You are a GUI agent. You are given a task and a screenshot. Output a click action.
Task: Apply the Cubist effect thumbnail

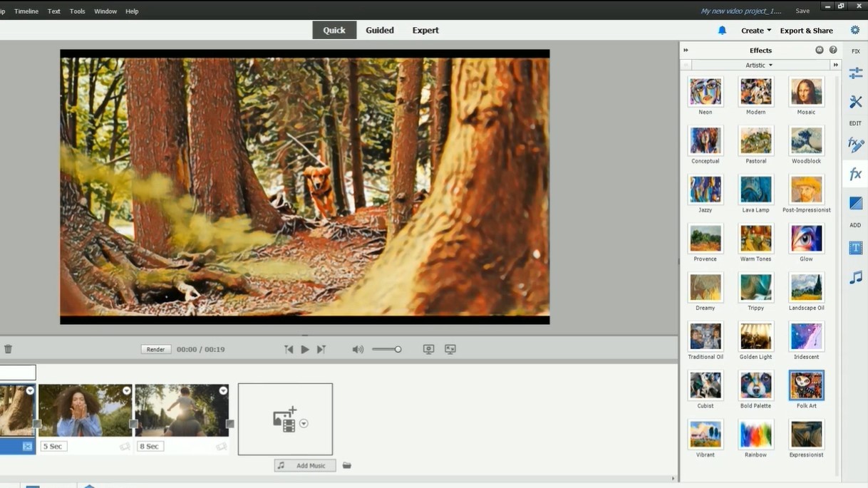[x=706, y=385]
